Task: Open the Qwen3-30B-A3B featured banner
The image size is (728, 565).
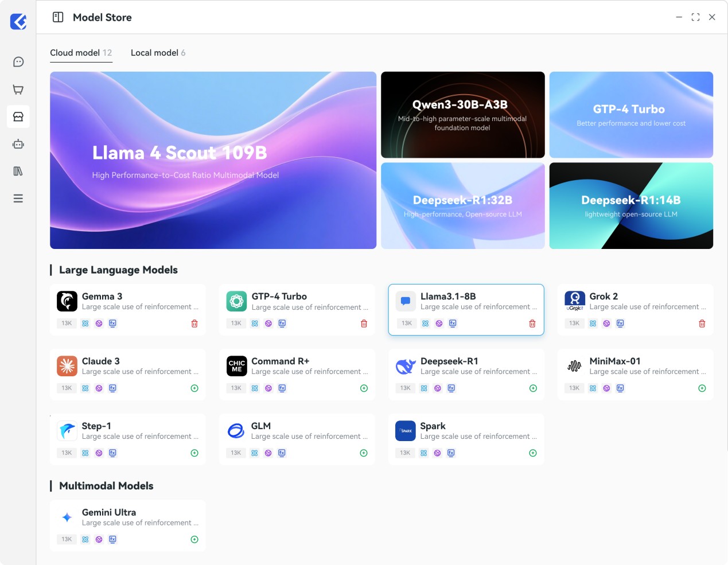Action: click(462, 114)
